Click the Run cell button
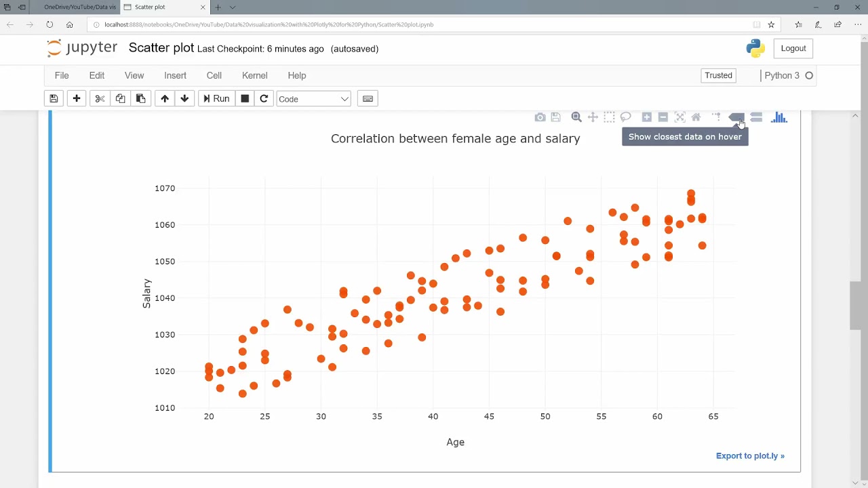The height and width of the screenshot is (488, 868). (x=216, y=99)
